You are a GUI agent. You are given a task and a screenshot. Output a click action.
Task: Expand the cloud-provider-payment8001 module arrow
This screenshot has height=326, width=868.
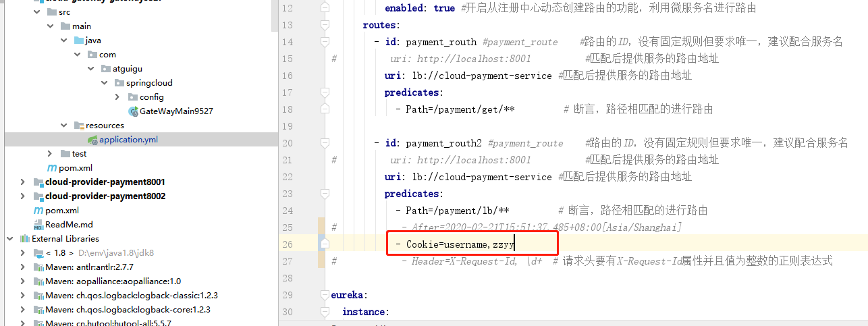[23, 182]
